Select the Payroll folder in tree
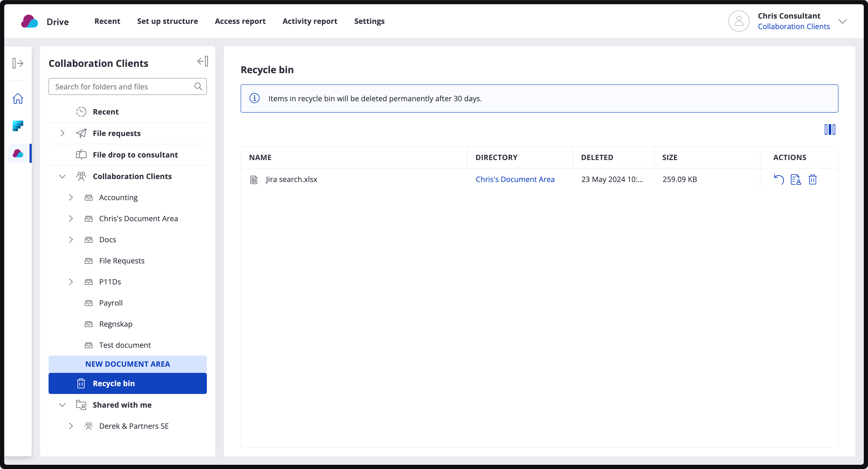 tap(111, 303)
